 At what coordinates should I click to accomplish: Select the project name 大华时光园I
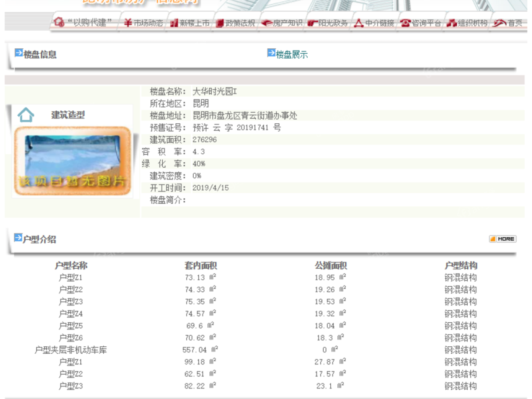pos(215,92)
